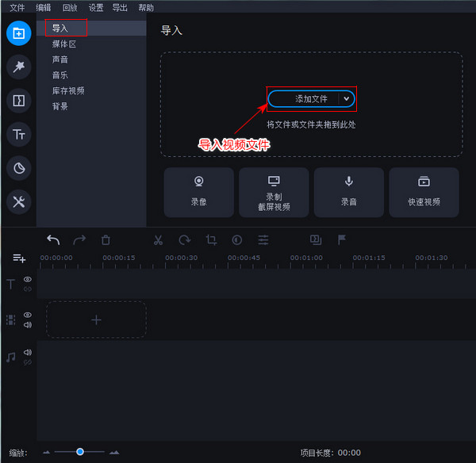Open the Stickers panel icon
This screenshot has height=463, width=476.
pos(18,168)
